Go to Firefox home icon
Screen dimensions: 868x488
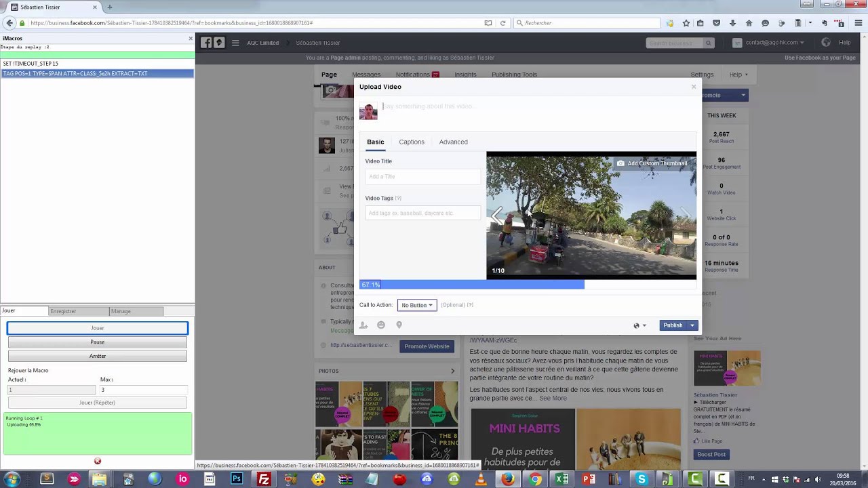point(749,23)
